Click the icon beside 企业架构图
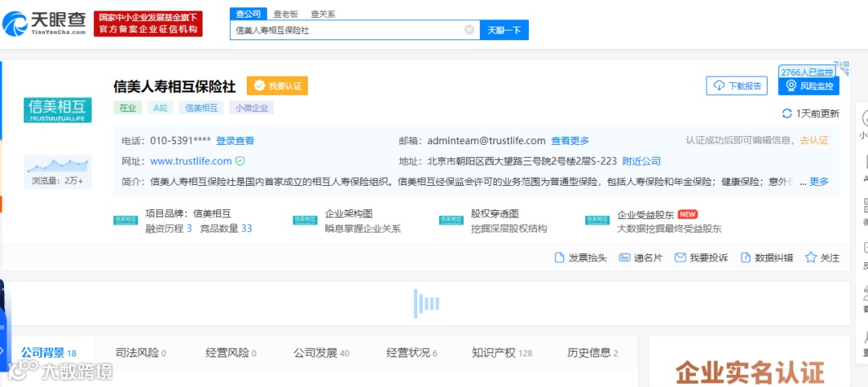 [x=305, y=220]
